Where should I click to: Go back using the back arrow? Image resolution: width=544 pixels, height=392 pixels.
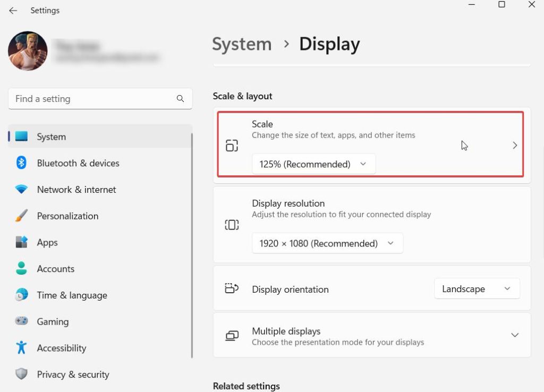(x=13, y=11)
